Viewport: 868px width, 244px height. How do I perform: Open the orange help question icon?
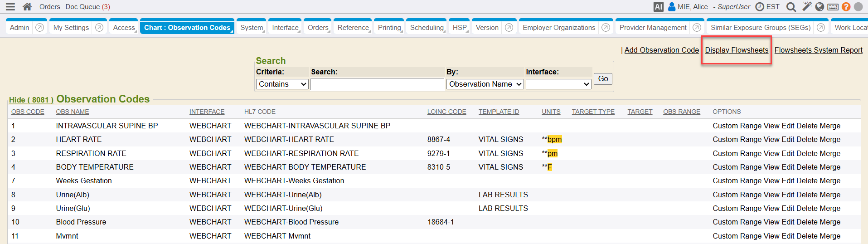846,7
